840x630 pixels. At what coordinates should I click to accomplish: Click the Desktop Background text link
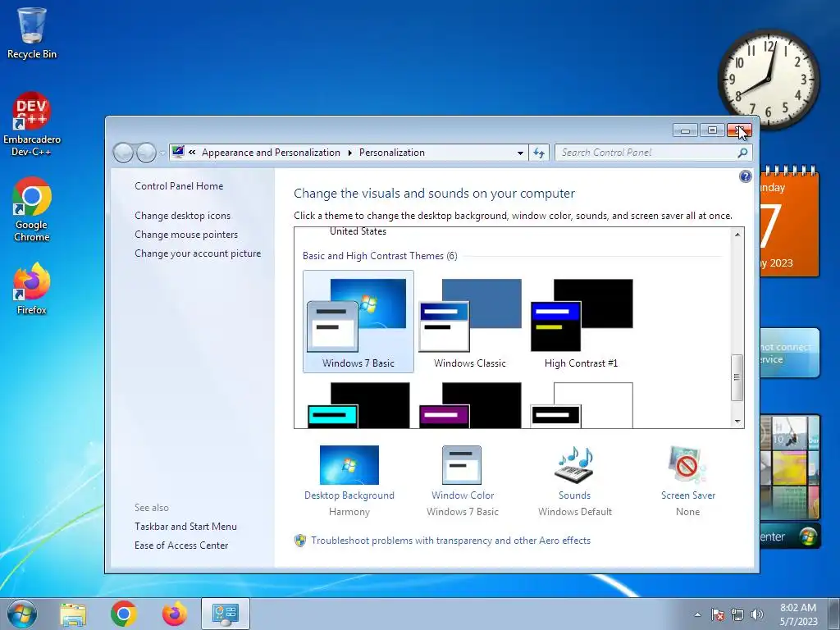point(349,495)
